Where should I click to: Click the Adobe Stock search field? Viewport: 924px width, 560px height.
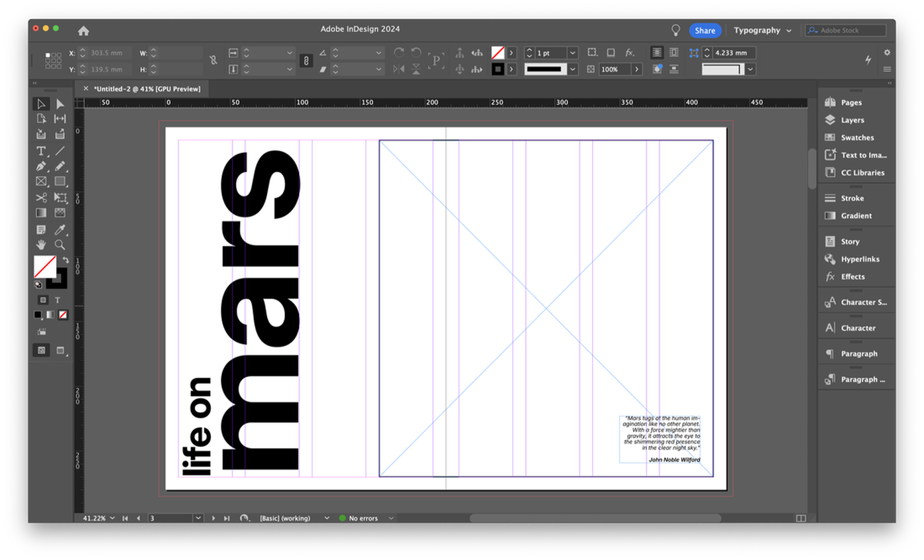click(x=846, y=30)
